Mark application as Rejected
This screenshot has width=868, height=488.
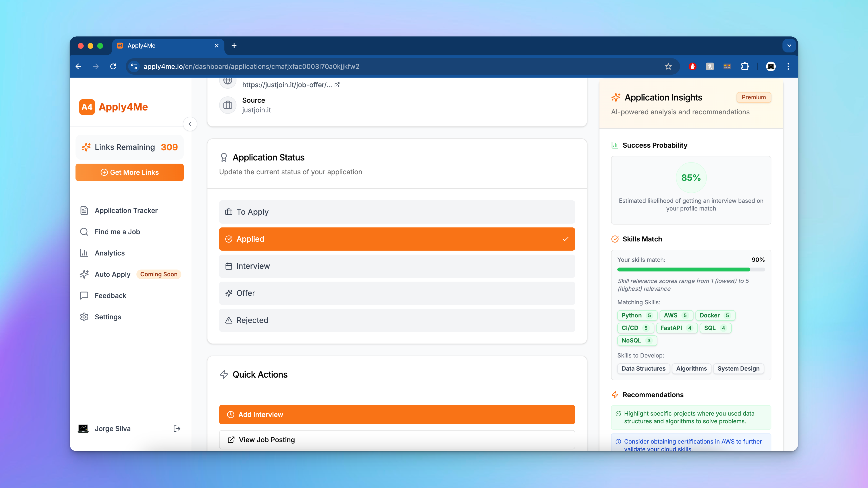tap(397, 320)
